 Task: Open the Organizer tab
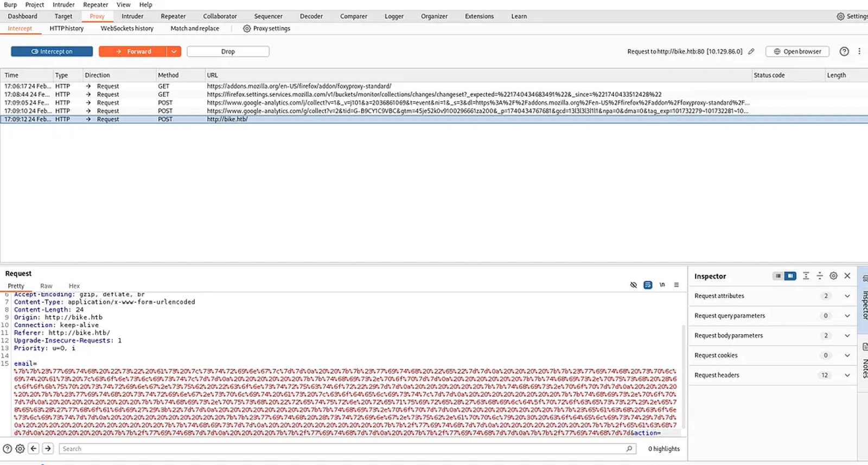pyautogui.click(x=435, y=16)
